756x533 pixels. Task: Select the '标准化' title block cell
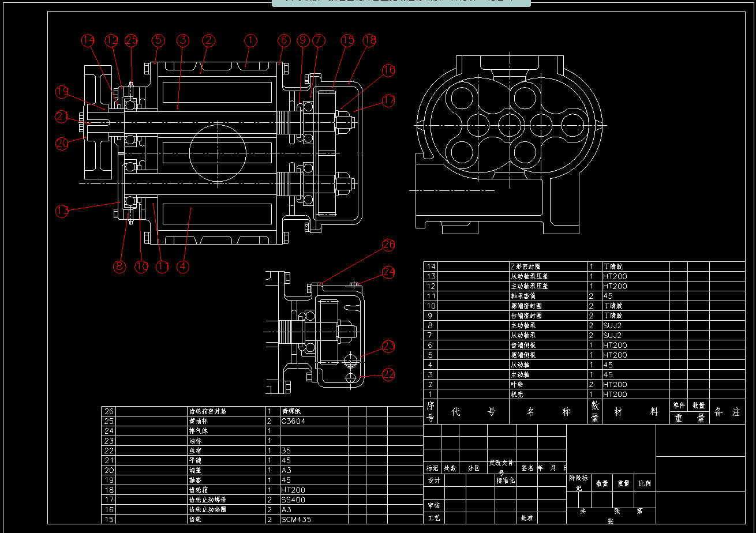point(506,481)
